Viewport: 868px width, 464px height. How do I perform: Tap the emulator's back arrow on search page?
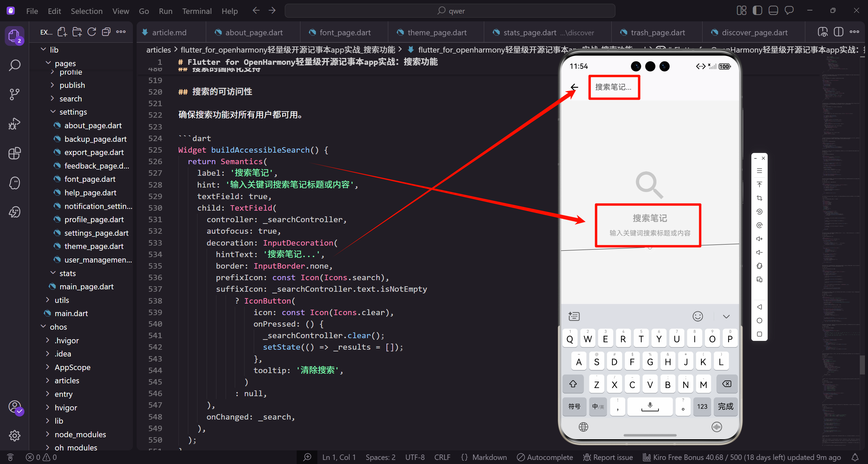coord(574,87)
